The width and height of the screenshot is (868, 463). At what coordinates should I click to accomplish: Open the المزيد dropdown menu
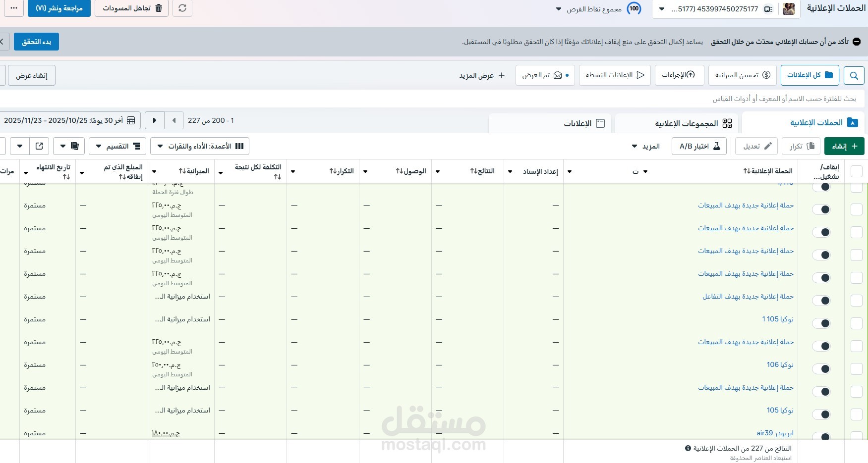[x=645, y=146]
